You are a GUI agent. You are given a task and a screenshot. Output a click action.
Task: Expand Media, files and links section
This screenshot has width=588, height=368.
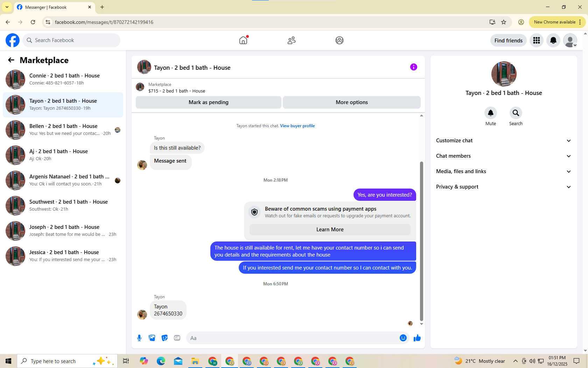pos(504,171)
